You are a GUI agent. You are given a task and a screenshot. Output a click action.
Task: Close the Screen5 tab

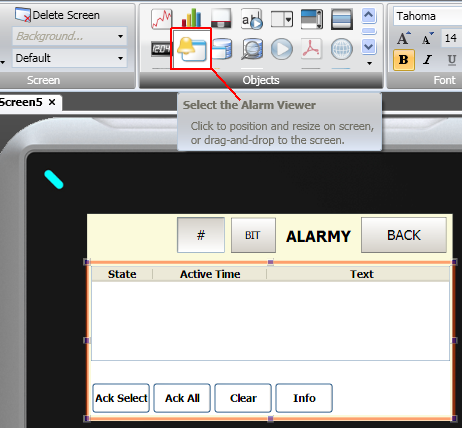[52, 102]
